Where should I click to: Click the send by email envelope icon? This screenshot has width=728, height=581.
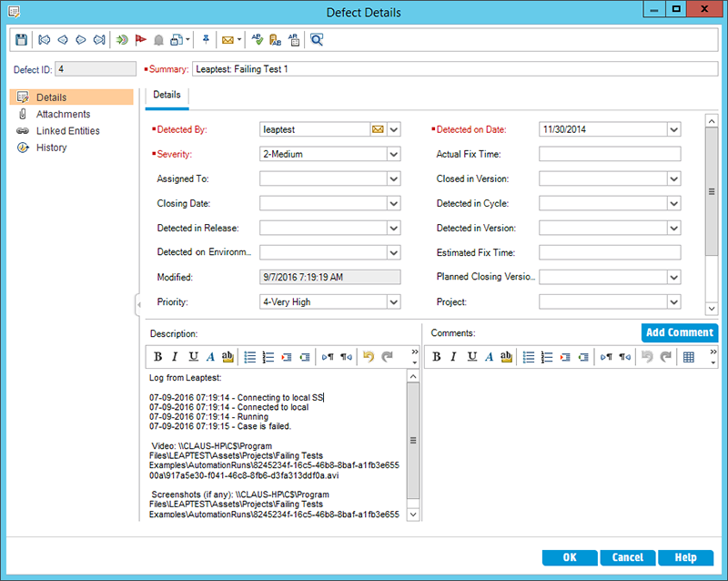click(227, 40)
